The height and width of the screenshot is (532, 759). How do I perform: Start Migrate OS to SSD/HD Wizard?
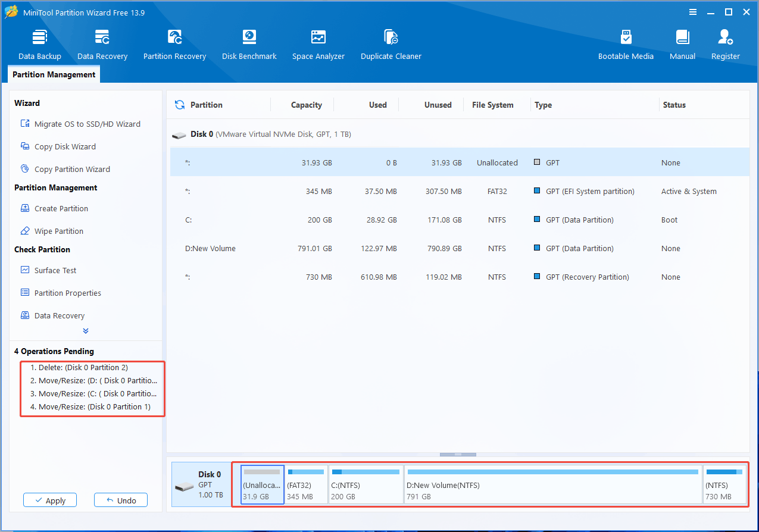(80, 124)
